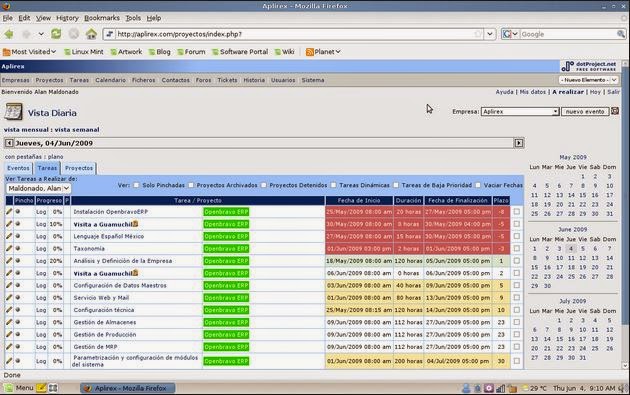Click the stop loading icon
Viewport: 630px width, 395px height.
[74, 34]
